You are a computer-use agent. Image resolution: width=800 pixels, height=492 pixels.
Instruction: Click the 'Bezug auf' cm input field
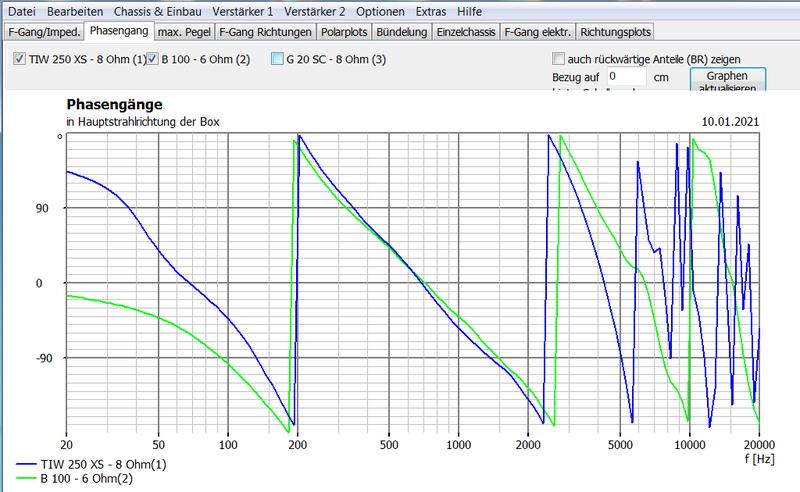point(627,77)
